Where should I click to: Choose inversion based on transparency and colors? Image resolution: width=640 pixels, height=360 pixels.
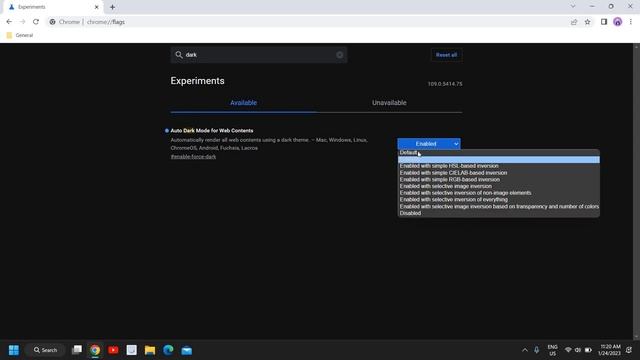(499, 207)
